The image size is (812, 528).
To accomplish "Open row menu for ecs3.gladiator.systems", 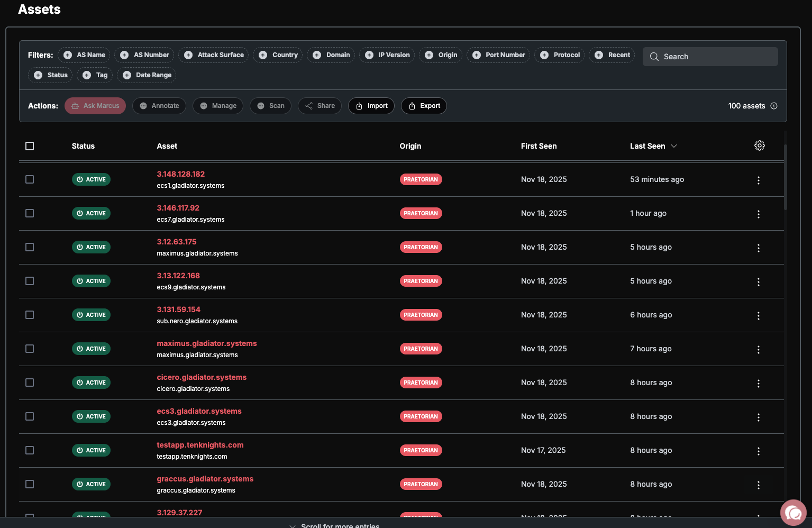I will [x=758, y=417].
